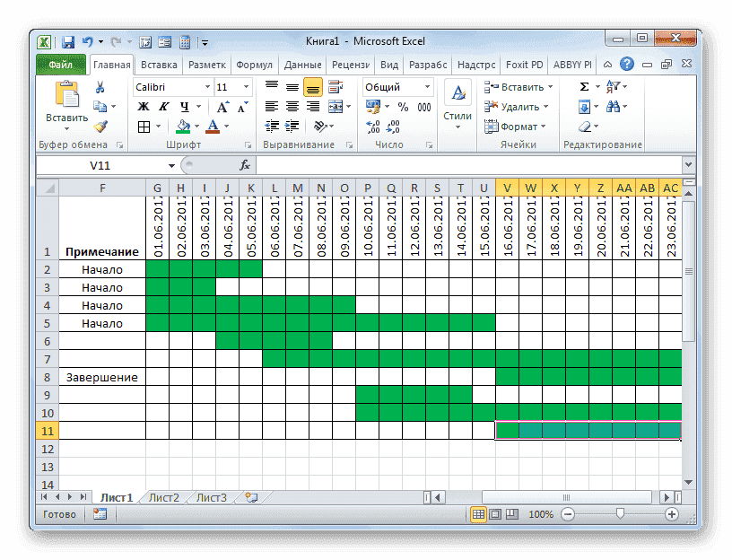Screen dimensions: 732x560
Task: Open the Calibri font dropdown
Action: pyautogui.click(x=207, y=87)
